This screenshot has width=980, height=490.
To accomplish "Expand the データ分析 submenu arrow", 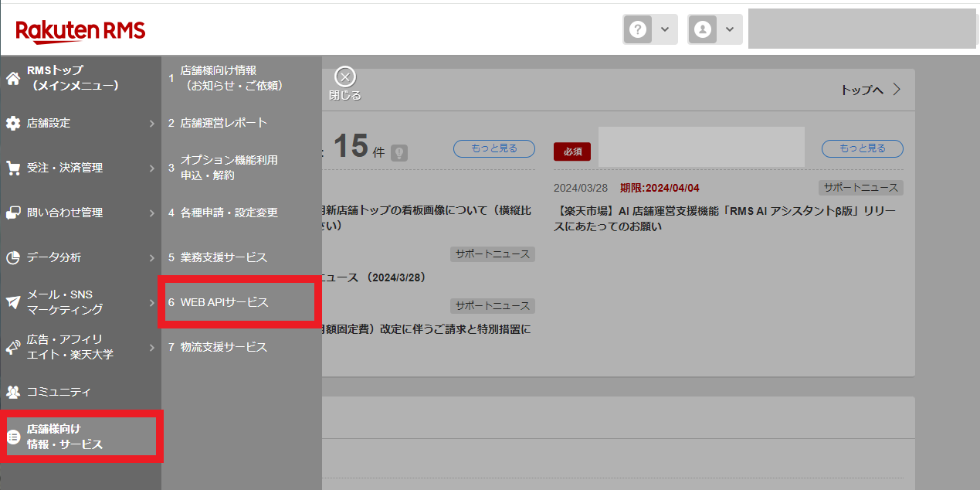I will 152,257.
